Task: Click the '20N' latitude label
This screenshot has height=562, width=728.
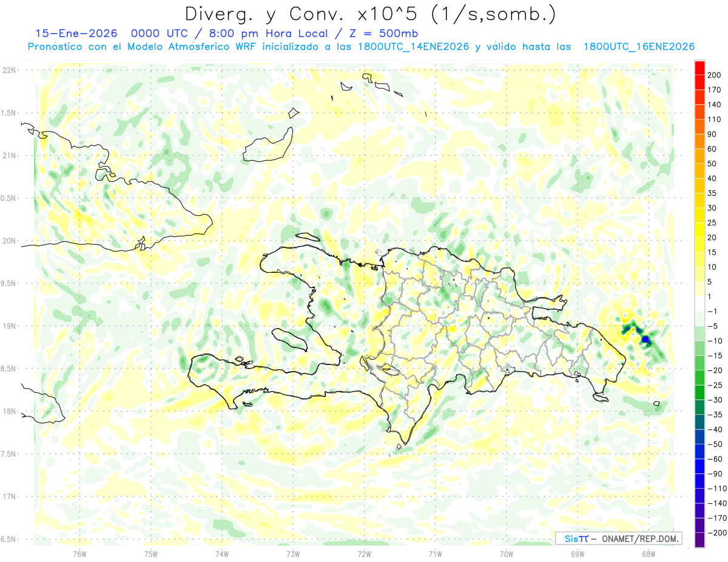Action: (x=9, y=241)
